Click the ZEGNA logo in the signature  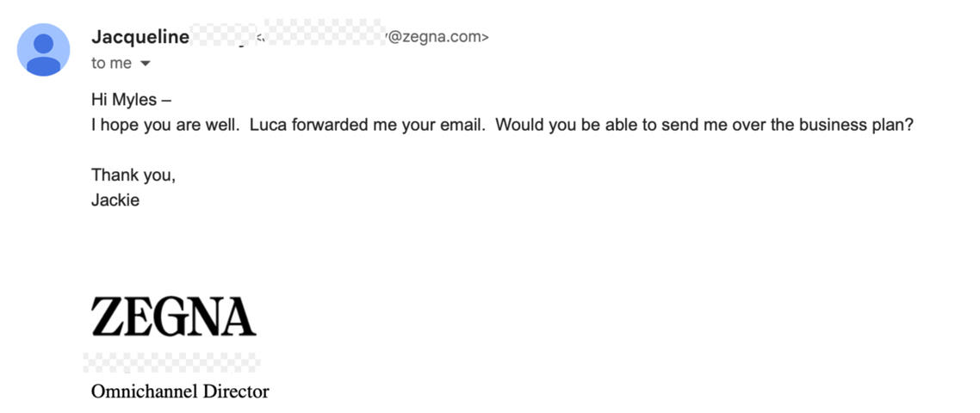coord(173,316)
